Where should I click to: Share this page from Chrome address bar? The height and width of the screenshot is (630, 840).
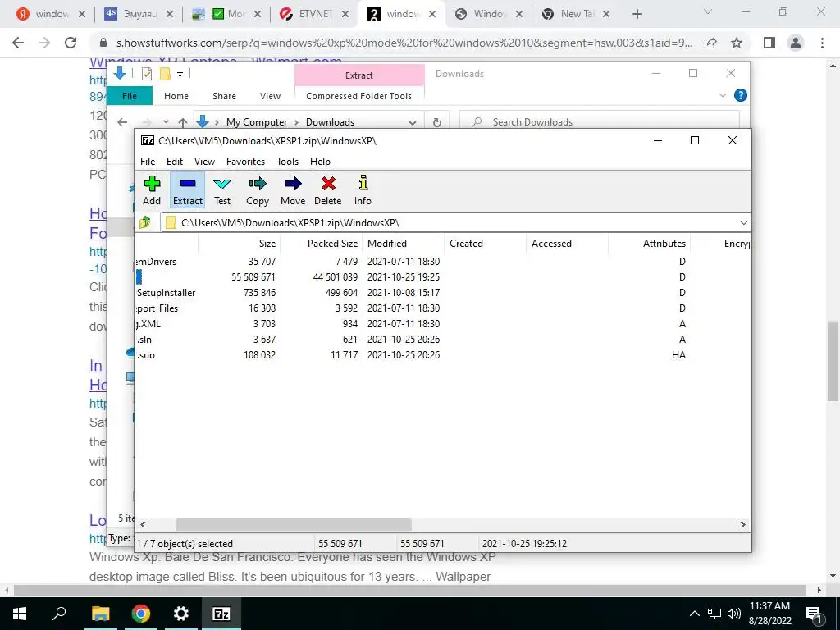(710, 43)
